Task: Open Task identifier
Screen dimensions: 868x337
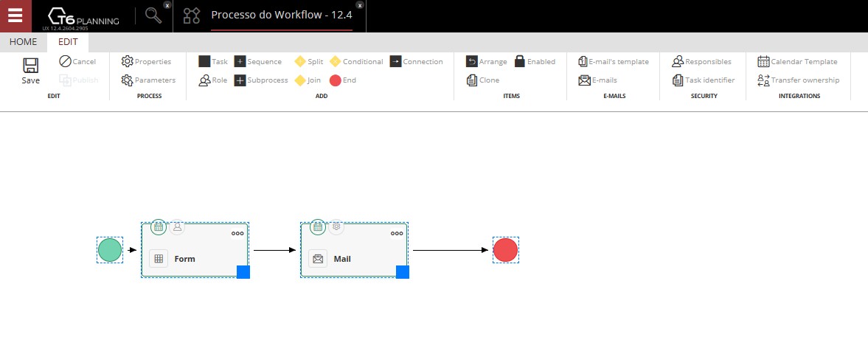Action: click(x=704, y=80)
